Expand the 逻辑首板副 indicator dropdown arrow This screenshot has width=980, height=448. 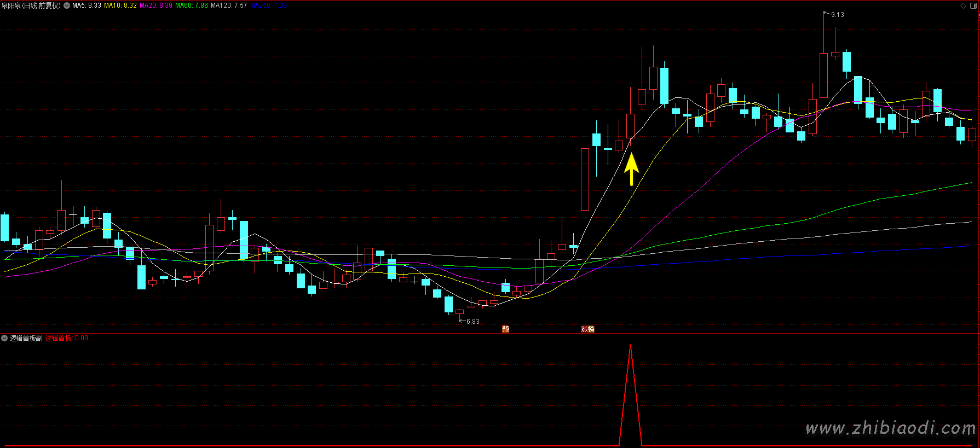[x=4, y=338]
